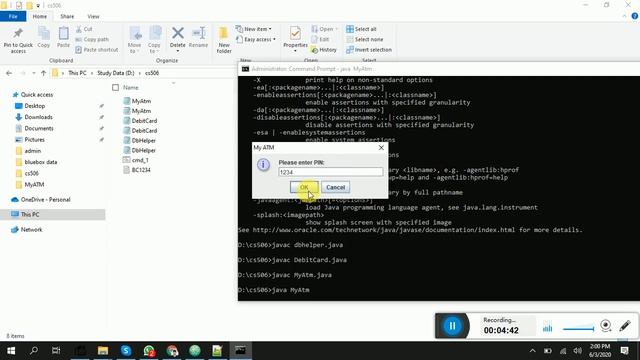
Task: Click Copy path in the ribbon
Action: pyautogui.click(x=92, y=39)
